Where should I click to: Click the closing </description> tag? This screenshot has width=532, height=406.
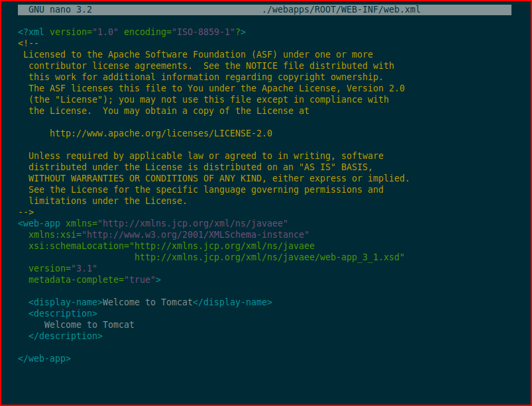pos(66,336)
